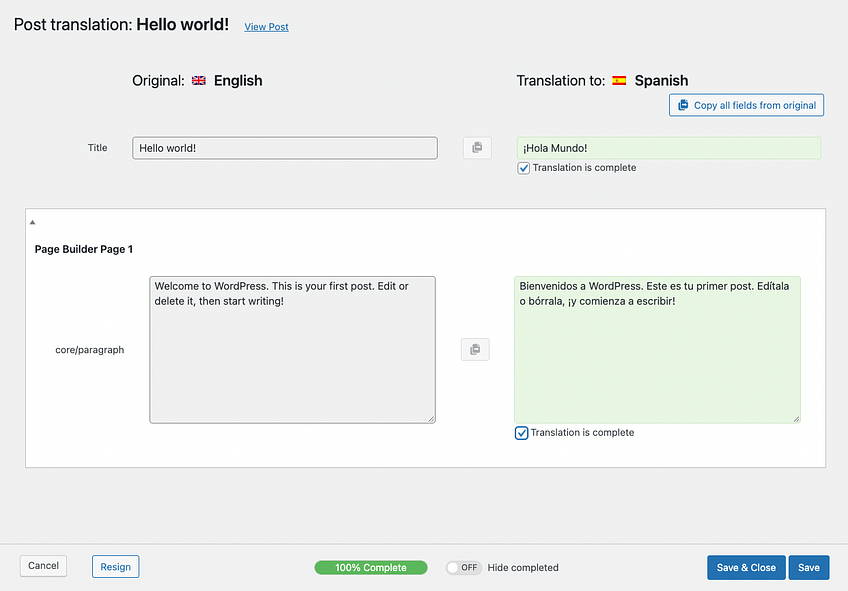The height and width of the screenshot is (591, 848).
Task: Click the Save button
Action: (x=808, y=567)
